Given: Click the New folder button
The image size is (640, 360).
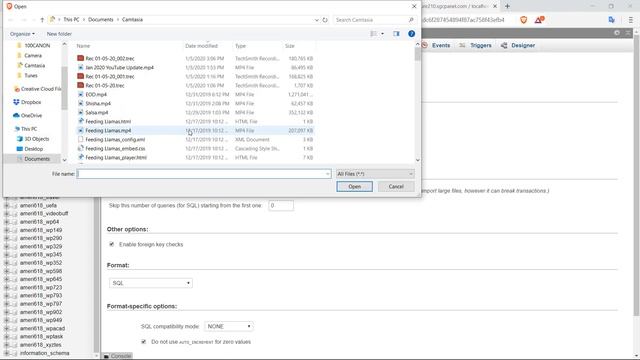Looking at the screenshot, I should 59,34.
